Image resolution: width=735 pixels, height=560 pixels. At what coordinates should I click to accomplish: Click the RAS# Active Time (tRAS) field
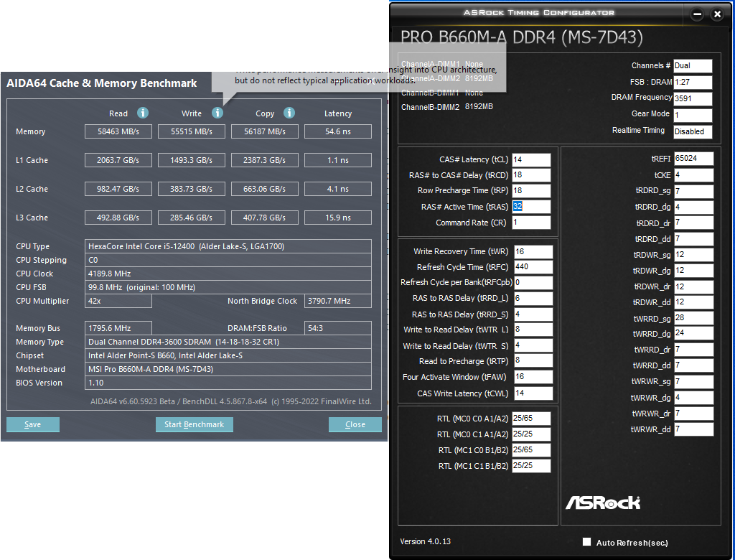(531, 207)
